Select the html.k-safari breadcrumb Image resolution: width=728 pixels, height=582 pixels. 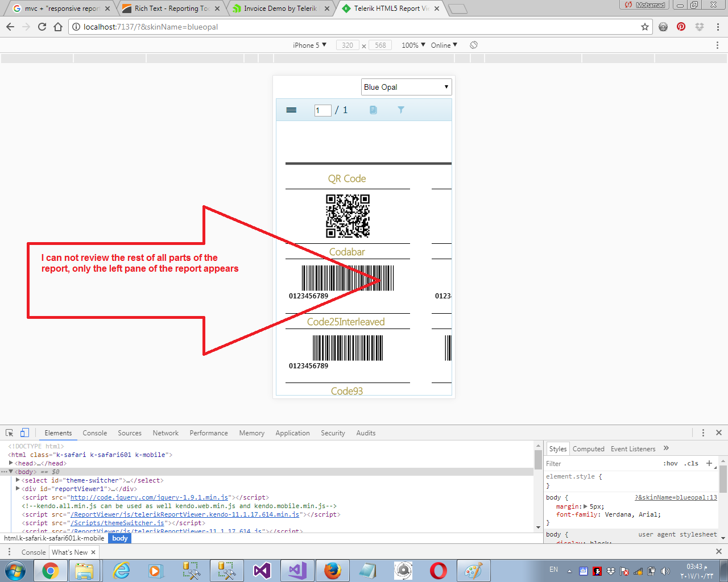tap(54, 538)
